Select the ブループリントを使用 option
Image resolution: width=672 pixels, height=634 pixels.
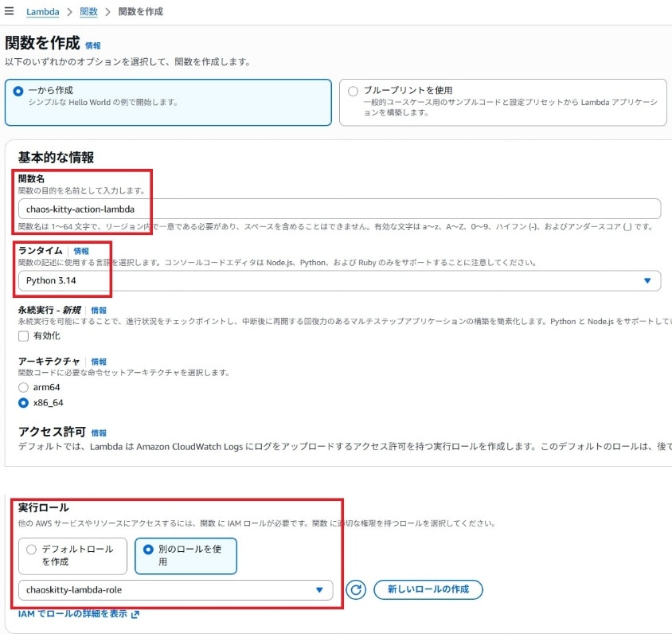click(353, 91)
